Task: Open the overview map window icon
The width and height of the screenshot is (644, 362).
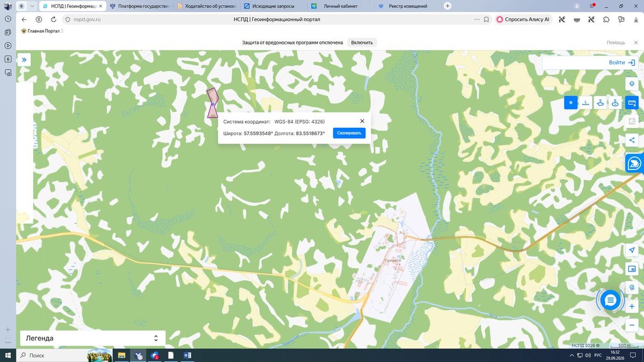Action: pos(632,269)
